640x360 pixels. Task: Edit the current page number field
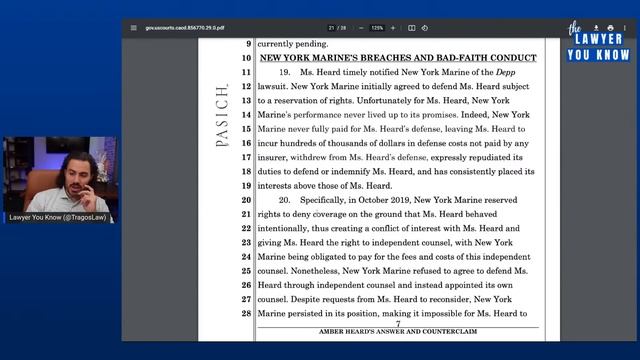coord(331,28)
